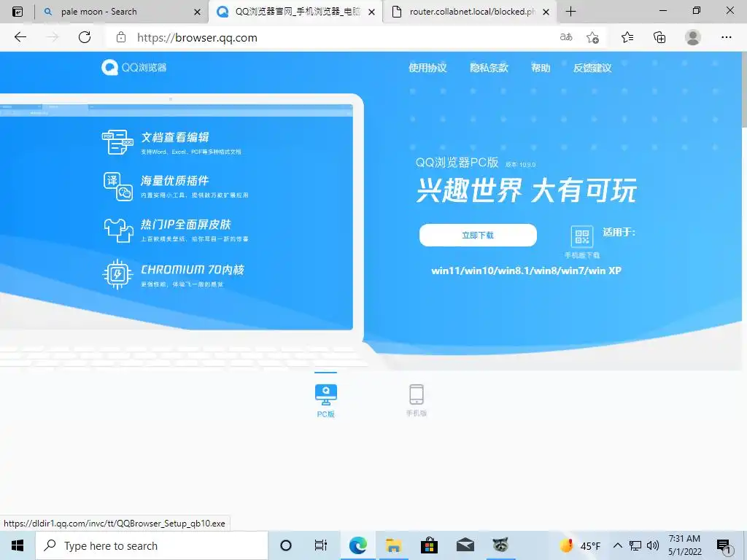Go back to the previous page
This screenshot has width=747, height=560.
20,37
